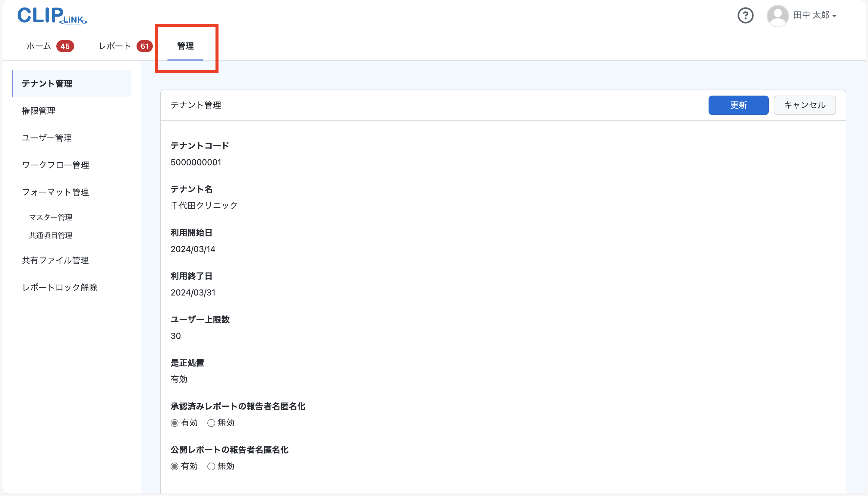Open 共有ファイル管理 in the sidebar

(x=55, y=260)
